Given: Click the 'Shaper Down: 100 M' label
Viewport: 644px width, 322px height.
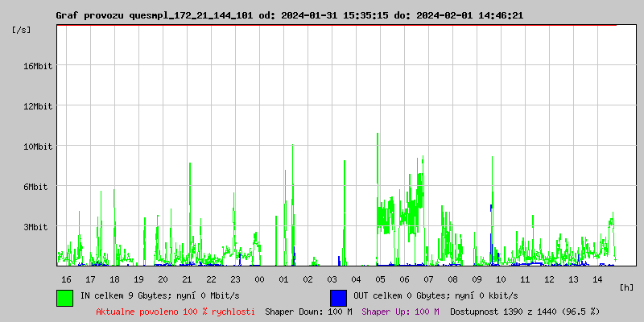Looking at the screenshot, I should [x=308, y=311].
